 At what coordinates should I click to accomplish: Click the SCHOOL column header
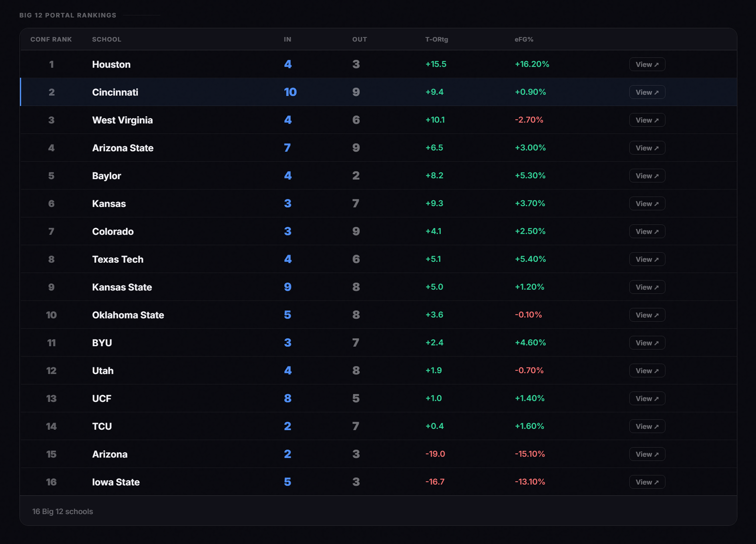(107, 39)
